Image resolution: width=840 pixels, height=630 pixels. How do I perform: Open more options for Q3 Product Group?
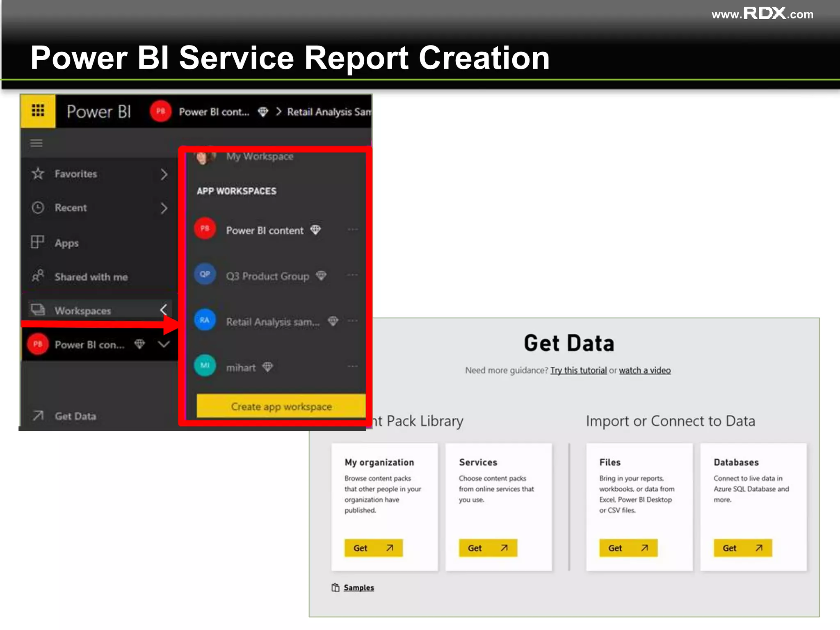(353, 275)
